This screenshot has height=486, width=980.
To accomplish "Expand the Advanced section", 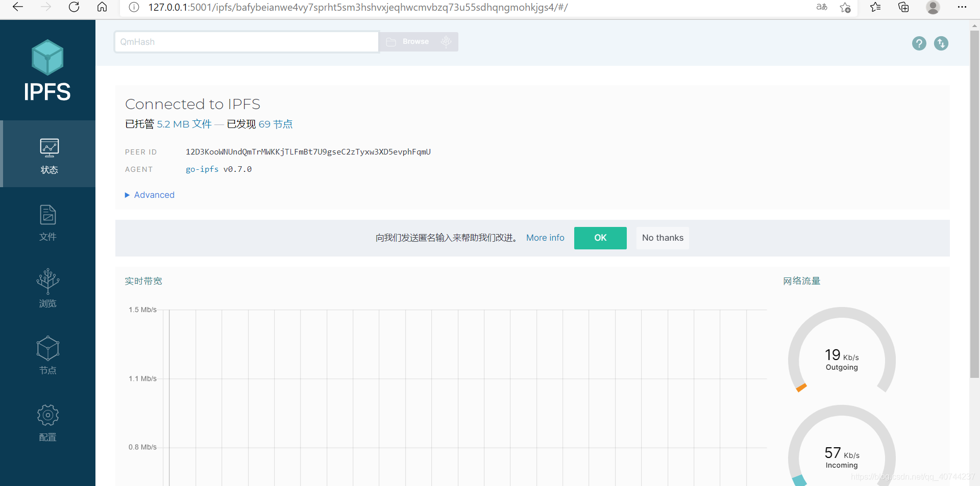I will 150,195.
